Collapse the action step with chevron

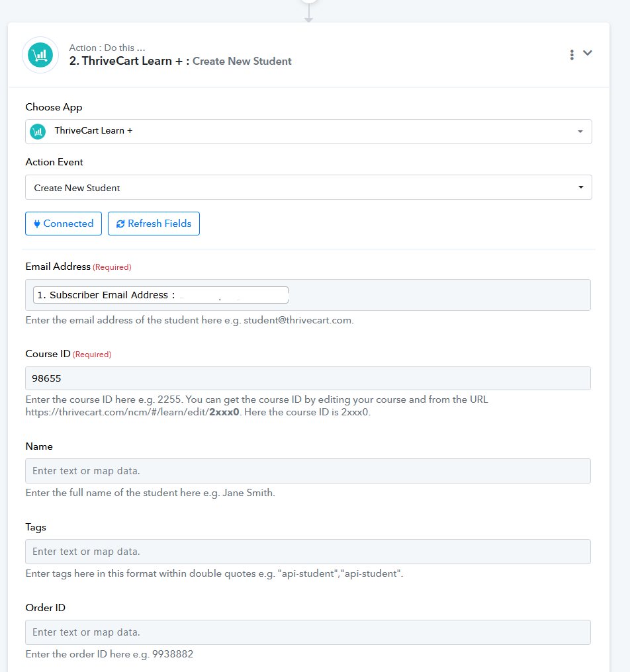(x=588, y=53)
